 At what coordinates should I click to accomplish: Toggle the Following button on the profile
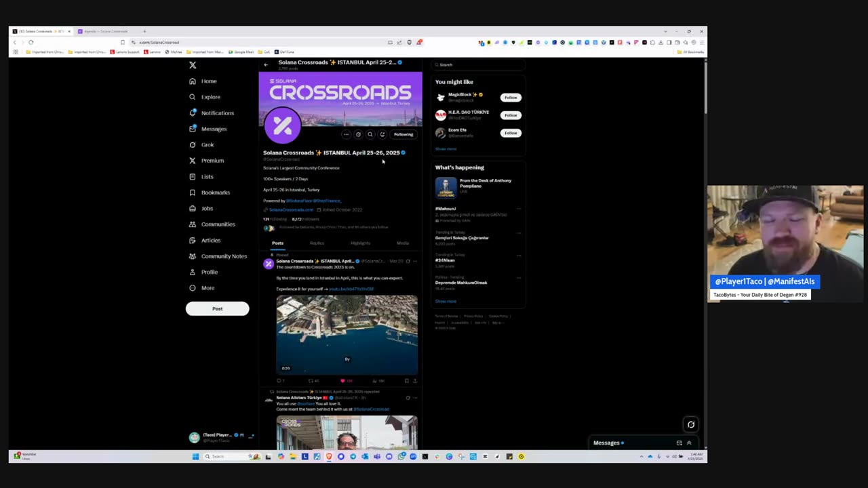(x=403, y=134)
